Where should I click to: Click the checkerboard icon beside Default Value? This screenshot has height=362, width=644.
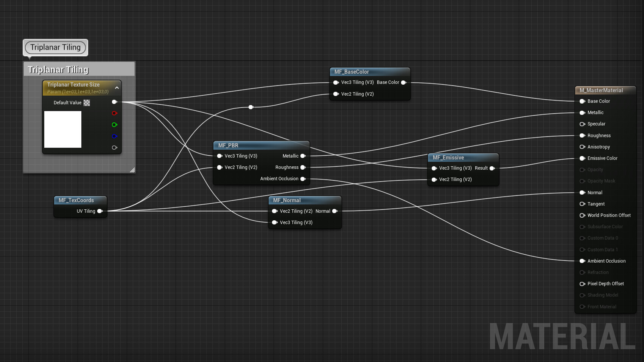tap(87, 102)
